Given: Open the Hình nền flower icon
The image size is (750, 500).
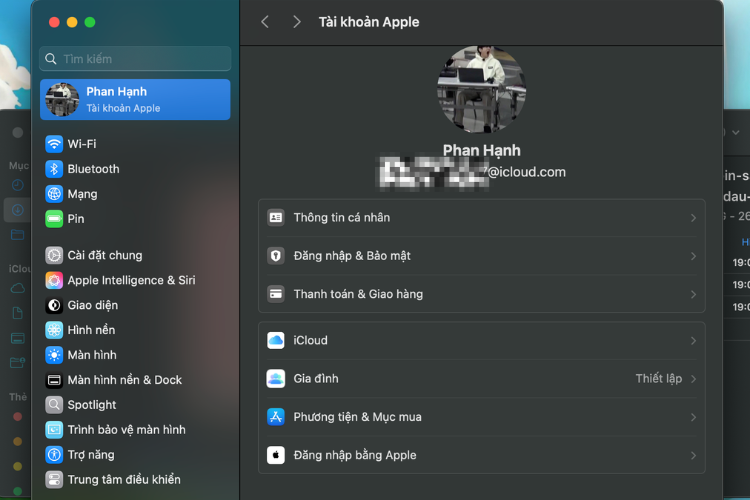Looking at the screenshot, I should [54, 330].
